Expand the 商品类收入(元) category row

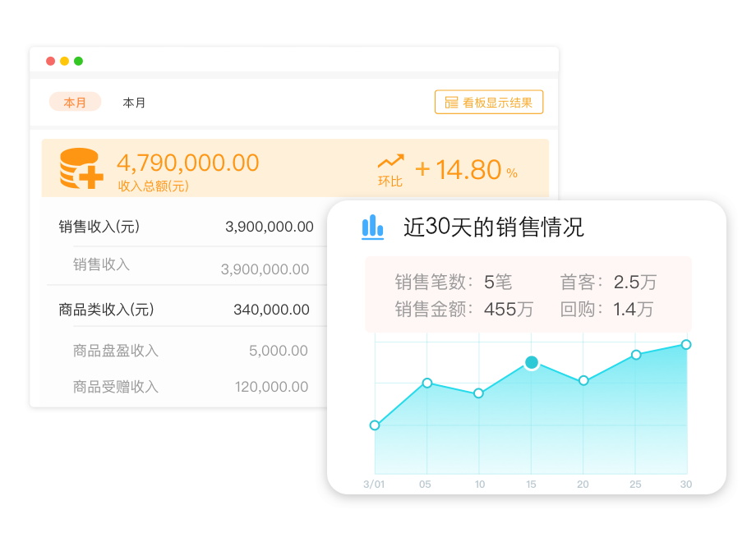tap(107, 310)
